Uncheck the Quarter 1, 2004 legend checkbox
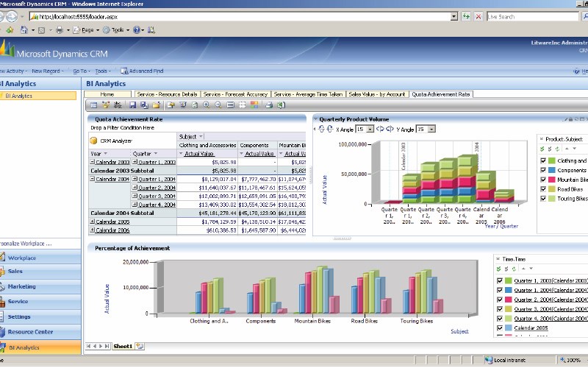The image size is (588, 368). pyautogui.click(x=500, y=290)
